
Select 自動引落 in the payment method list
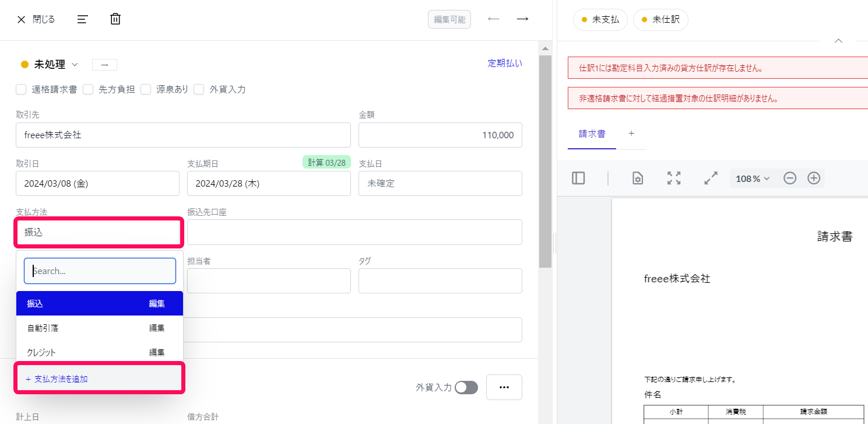100,328
